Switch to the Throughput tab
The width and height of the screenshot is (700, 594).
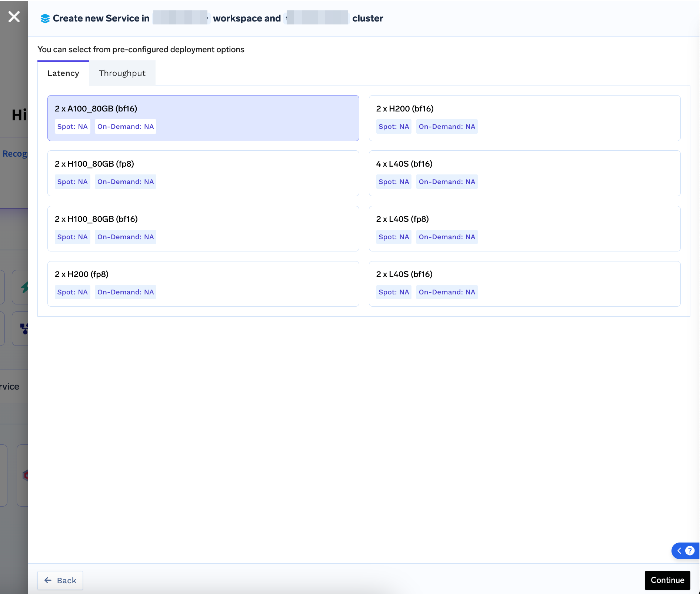[x=122, y=73]
